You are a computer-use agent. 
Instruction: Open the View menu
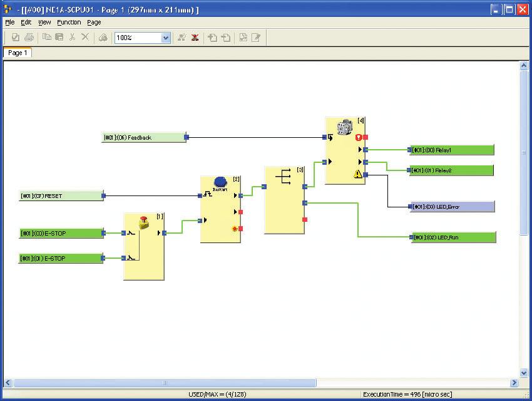(x=44, y=23)
